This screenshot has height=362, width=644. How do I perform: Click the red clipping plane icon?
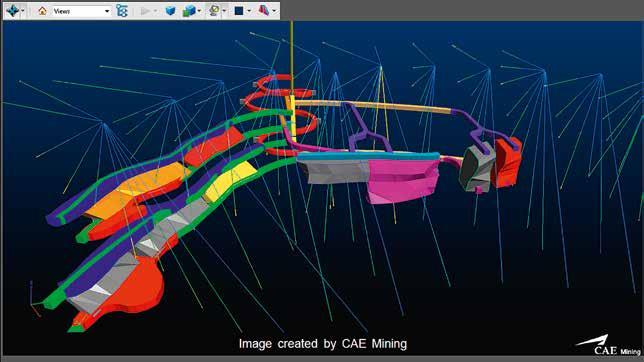[x=264, y=11]
